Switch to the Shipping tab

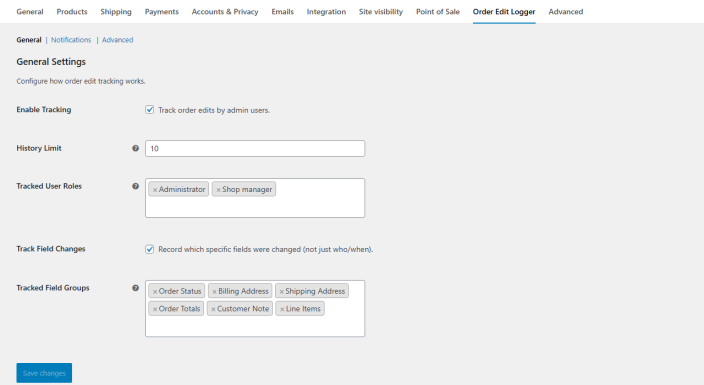click(x=116, y=12)
